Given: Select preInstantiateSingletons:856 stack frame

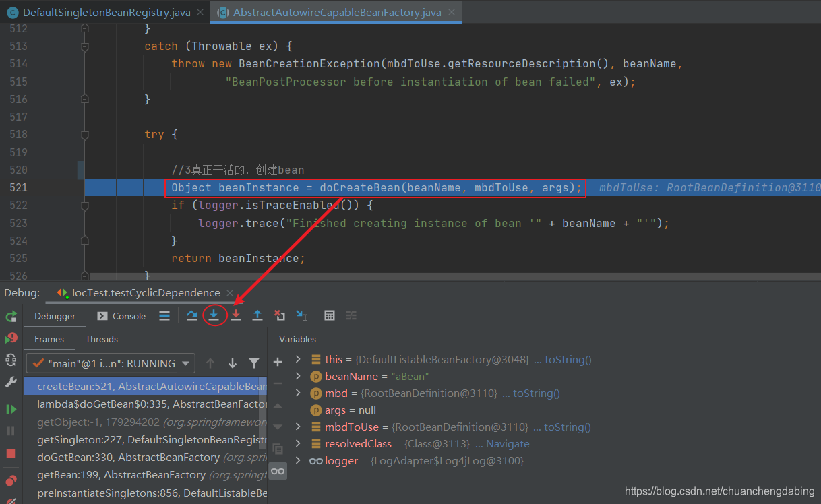Looking at the screenshot, I should tap(146, 493).
